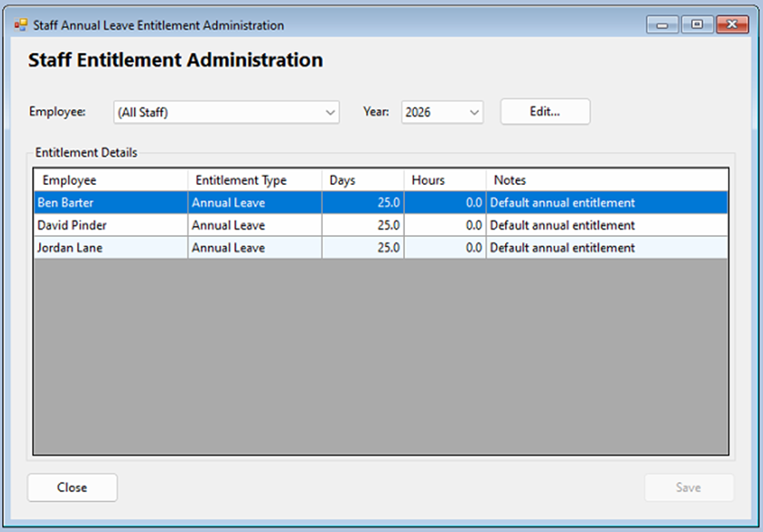Click Annual Leave cell for David Pinder
This screenshot has width=763, height=532.
254,225
